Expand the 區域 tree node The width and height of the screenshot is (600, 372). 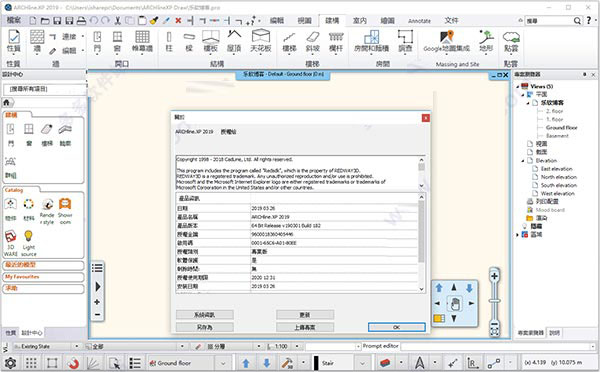[517, 235]
